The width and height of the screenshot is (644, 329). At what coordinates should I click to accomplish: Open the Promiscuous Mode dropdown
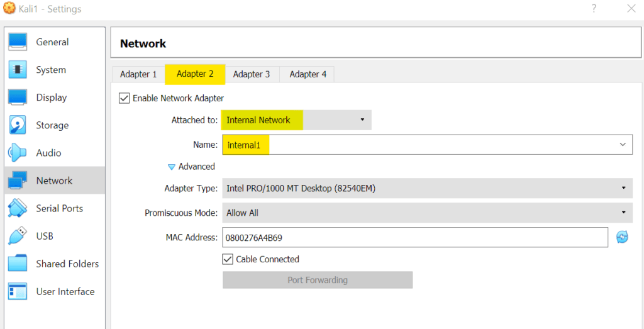pos(427,213)
